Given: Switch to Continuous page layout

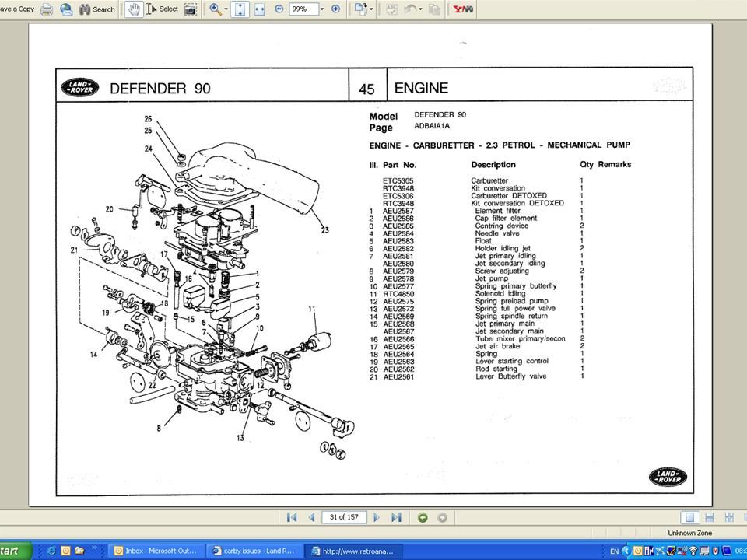Looking at the screenshot, I should pos(710,518).
